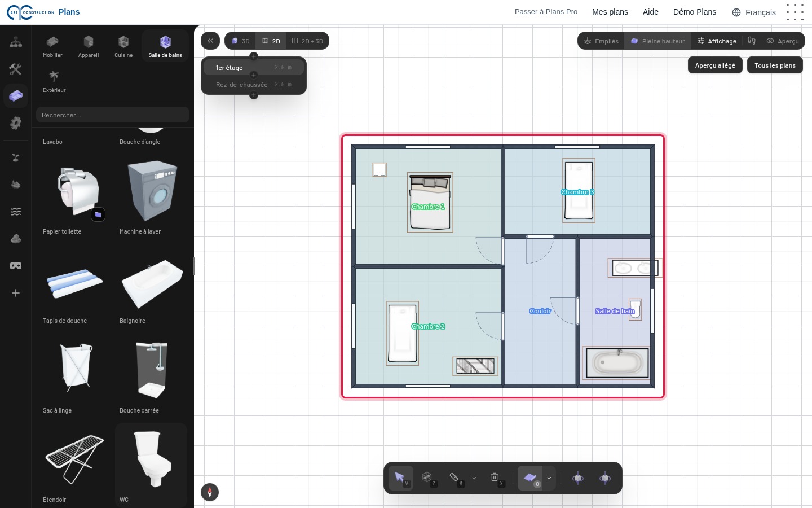Click the gear icon in left sidebar

(16, 123)
